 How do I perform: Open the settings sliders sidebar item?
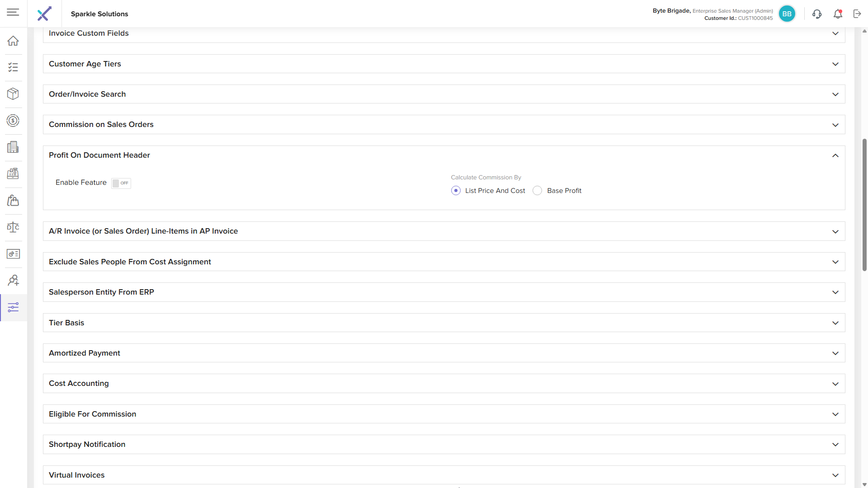[13, 308]
